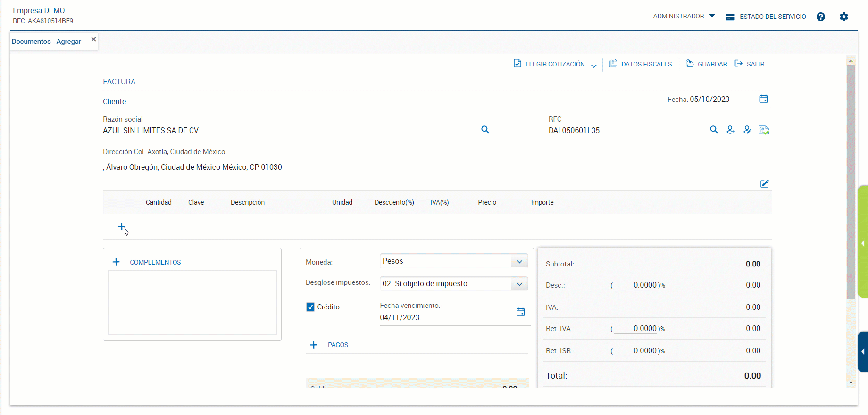The image size is (868, 415).
Task: Open the help question mark icon
Action: (821, 17)
